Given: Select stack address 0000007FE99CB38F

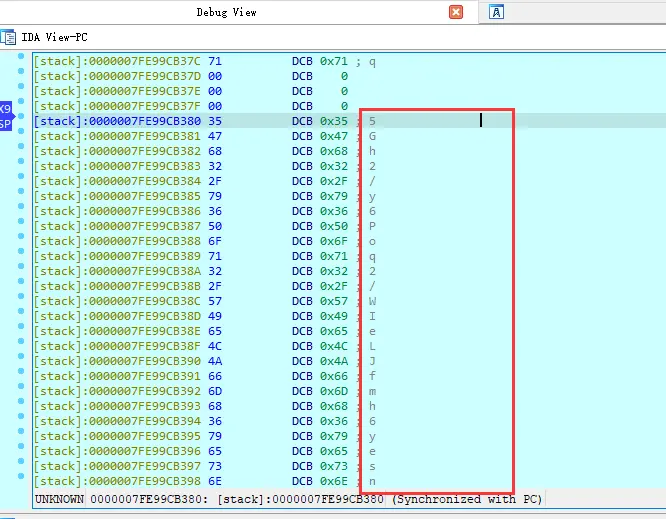Looking at the screenshot, I should click(117, 346).
